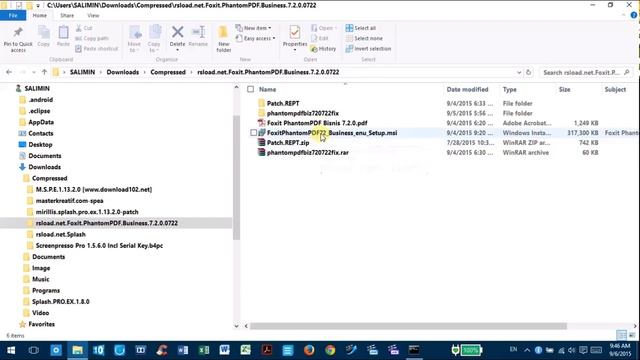Click the Copy ribbon icon
640x360 pixels.
tap(44, 33)
